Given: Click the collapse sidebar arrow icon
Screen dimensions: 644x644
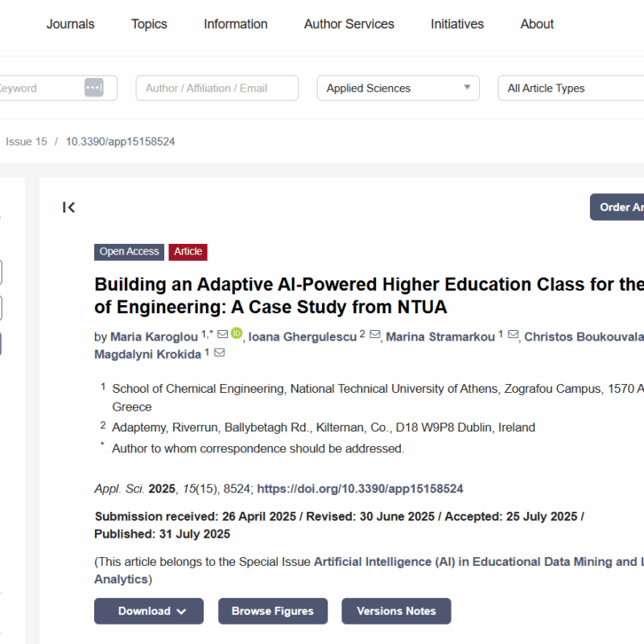Looking at the screenshot, I should 69,208.
